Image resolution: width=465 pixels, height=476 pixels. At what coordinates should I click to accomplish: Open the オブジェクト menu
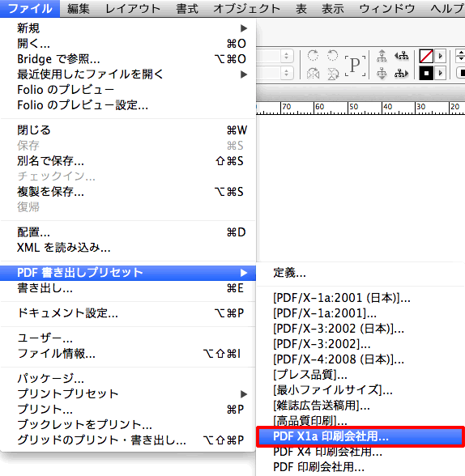pos(246,8)
